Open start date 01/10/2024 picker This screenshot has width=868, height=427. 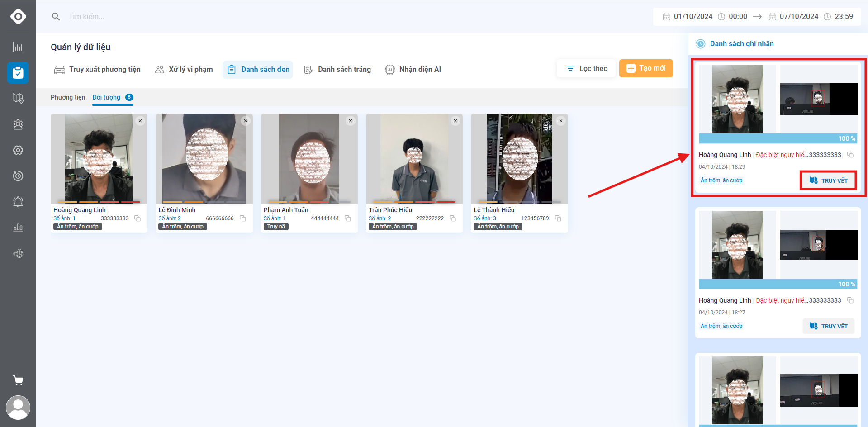click(x=688, y=17)
